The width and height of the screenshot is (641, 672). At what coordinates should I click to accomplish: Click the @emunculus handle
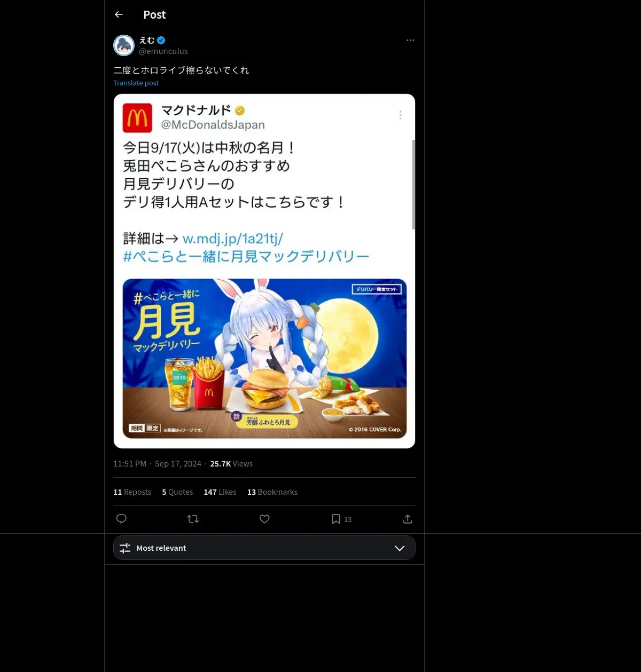coord(163,51)
